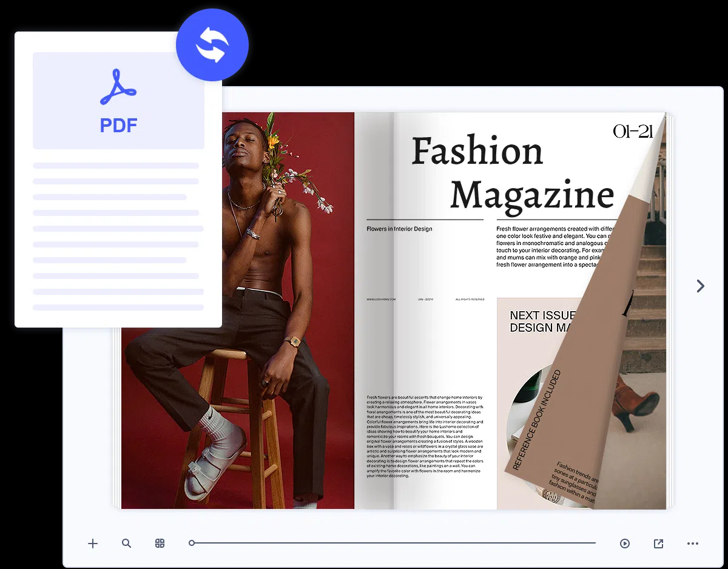The image size is (728, 569).
Task: Select the "Flowers in Interior Design" heading
Action: pyautogui.click(x=399, y=229)
